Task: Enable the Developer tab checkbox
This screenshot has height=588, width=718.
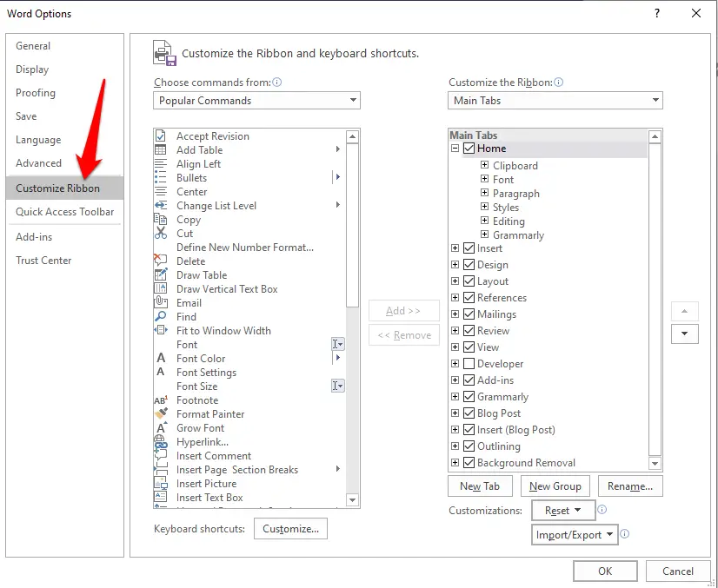Action: (x=469, y=363)
